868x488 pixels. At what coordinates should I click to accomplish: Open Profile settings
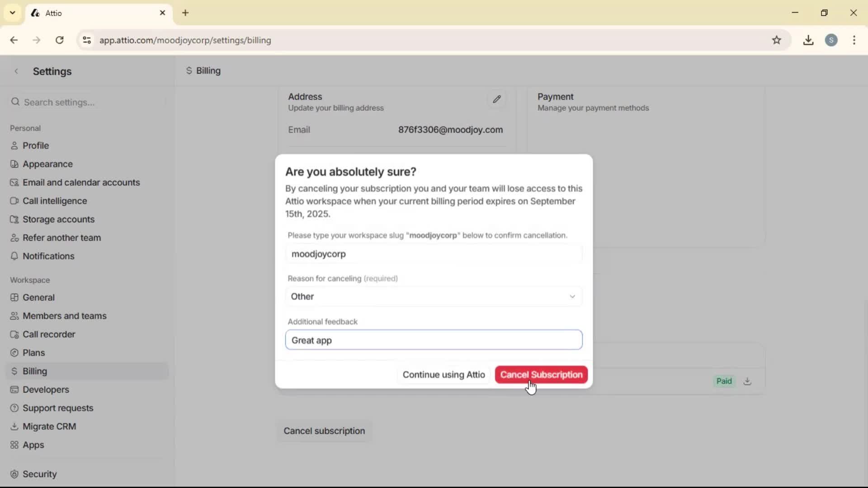tap(35, 145)
